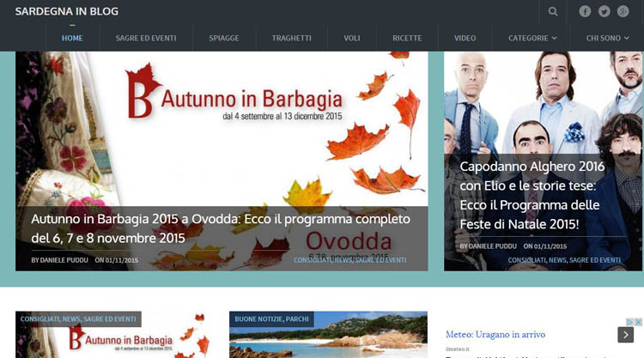Open Capodanno Alghero 2016 article headline
Screen dimensions: 644x358
point(532,195)
